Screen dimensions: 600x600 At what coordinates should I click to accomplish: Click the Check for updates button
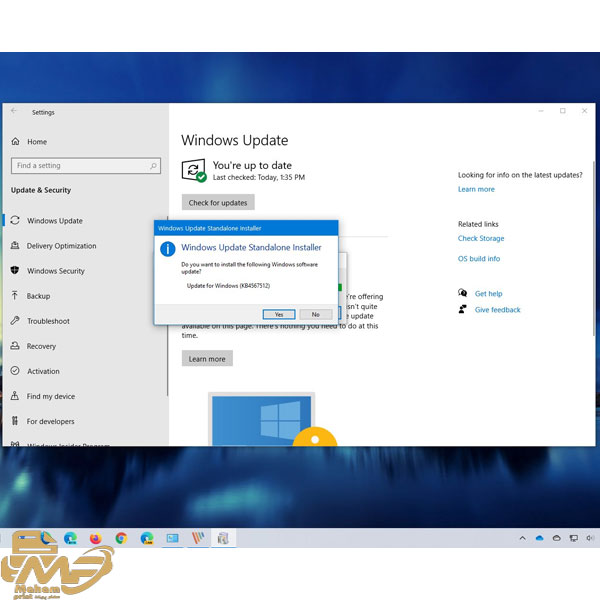tap(218, 202)
